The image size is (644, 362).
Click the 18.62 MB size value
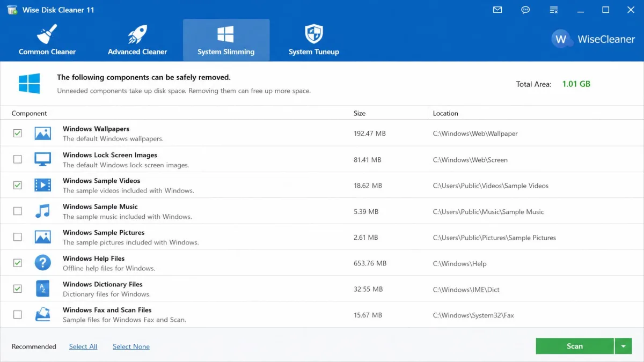368,186
